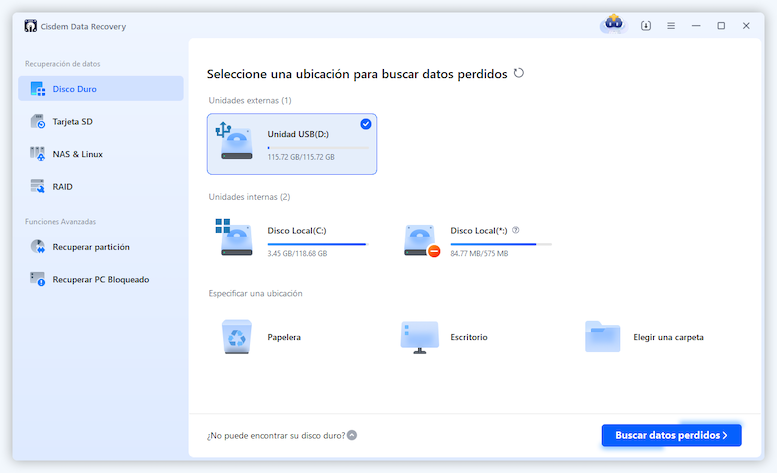Expand the hard disk not found help arrow
The image size is (777, 473).
[352, 435]
